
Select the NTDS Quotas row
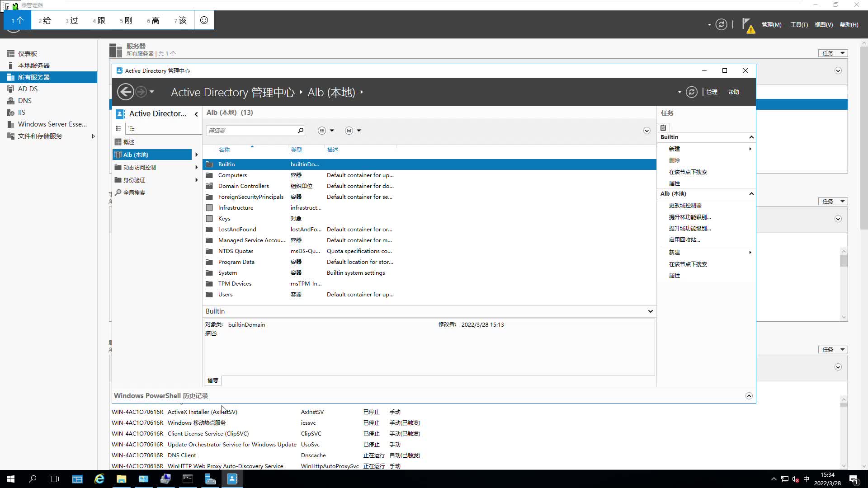coord(429,251)
